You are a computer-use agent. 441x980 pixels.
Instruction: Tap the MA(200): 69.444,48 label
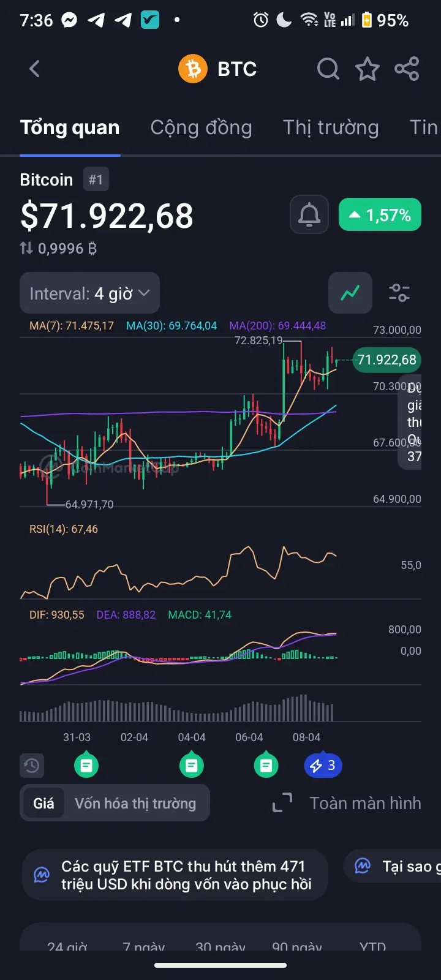pos(277,326)
